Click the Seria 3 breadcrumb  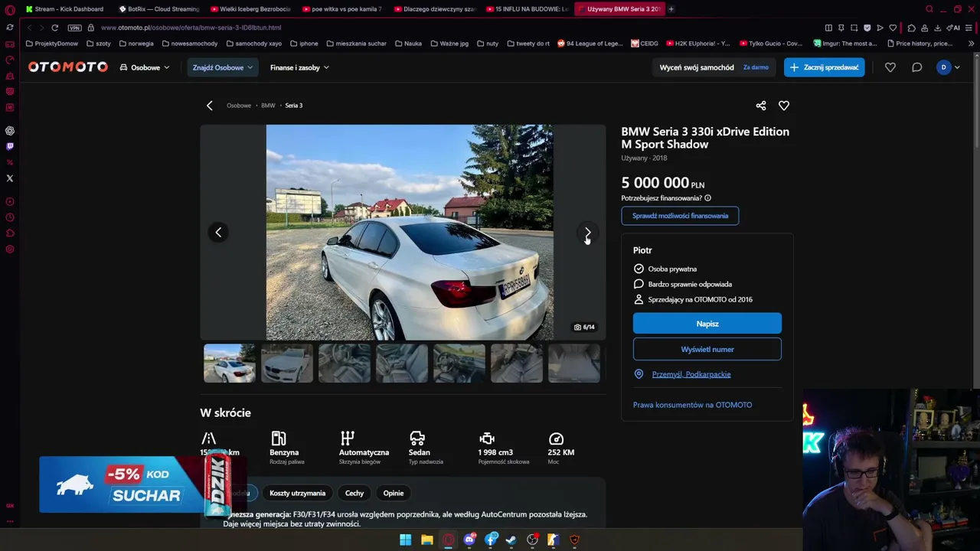point(294,106)
